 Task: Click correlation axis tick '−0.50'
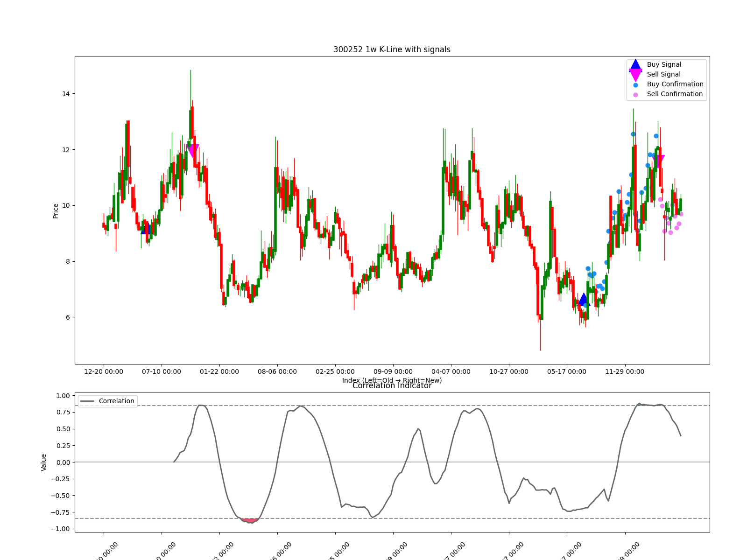click(x=61, y=496)
